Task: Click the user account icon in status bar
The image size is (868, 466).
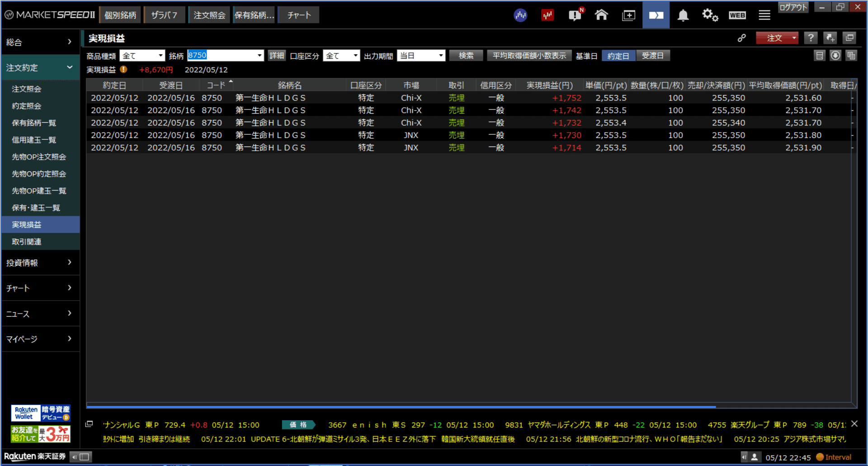Action: click(x=755, y=457)
